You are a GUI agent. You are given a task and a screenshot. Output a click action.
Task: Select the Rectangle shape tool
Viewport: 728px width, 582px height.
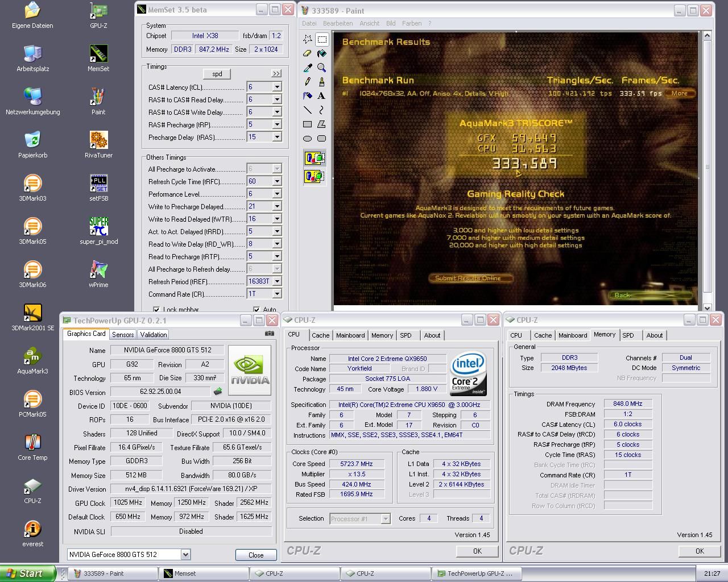click(308, 124)
